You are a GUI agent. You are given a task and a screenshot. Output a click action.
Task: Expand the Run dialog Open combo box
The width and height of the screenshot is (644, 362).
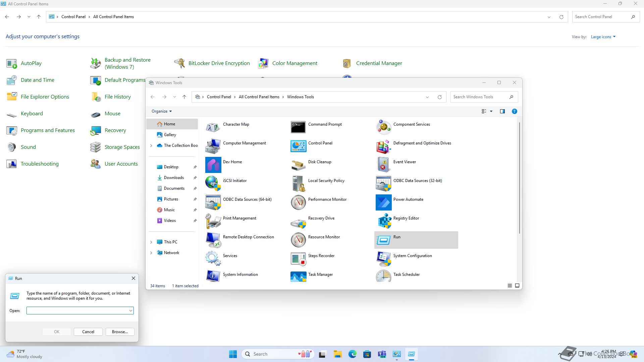(131, 311)
